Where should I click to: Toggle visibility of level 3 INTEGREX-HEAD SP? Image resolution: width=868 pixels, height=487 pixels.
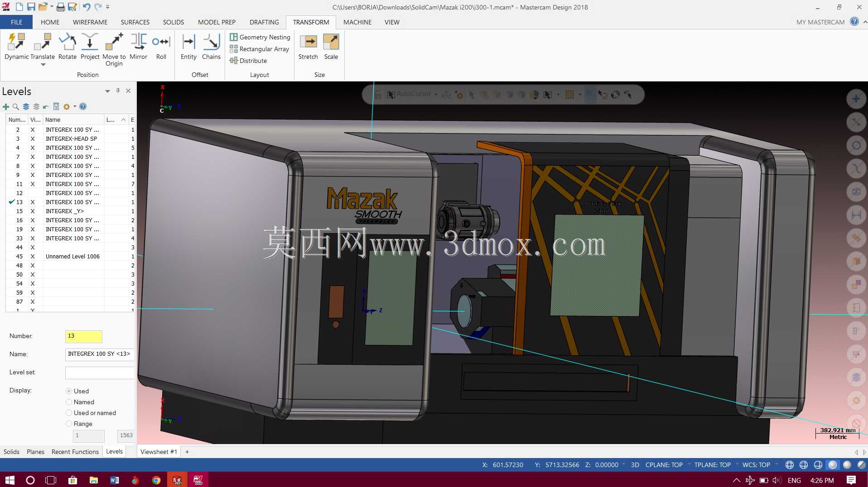pos(33,139)
